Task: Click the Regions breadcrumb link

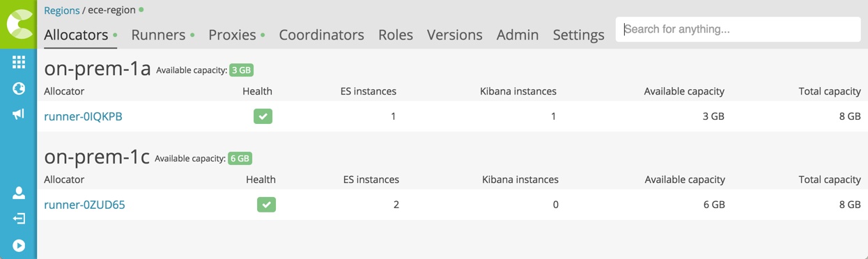Action: 61,10
